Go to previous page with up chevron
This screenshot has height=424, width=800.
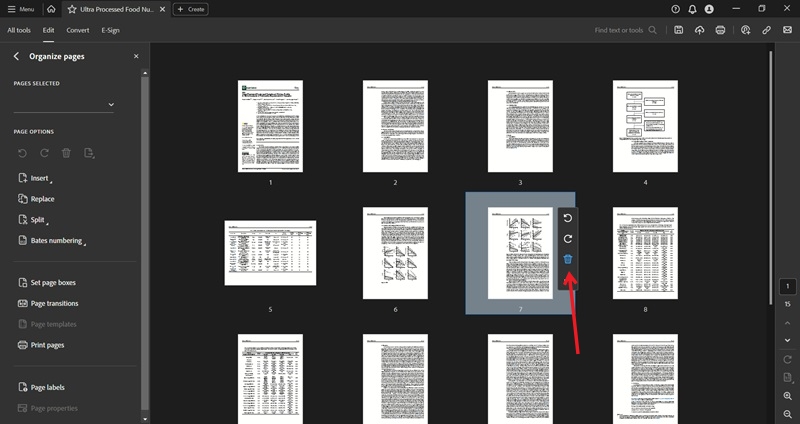(x=787, y=323)
